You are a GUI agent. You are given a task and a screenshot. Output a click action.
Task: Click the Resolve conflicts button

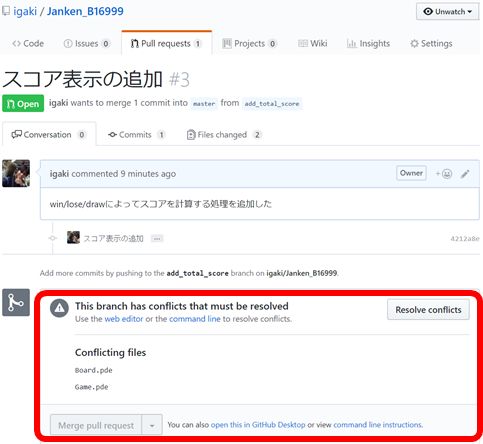click(x=428, y=310)
